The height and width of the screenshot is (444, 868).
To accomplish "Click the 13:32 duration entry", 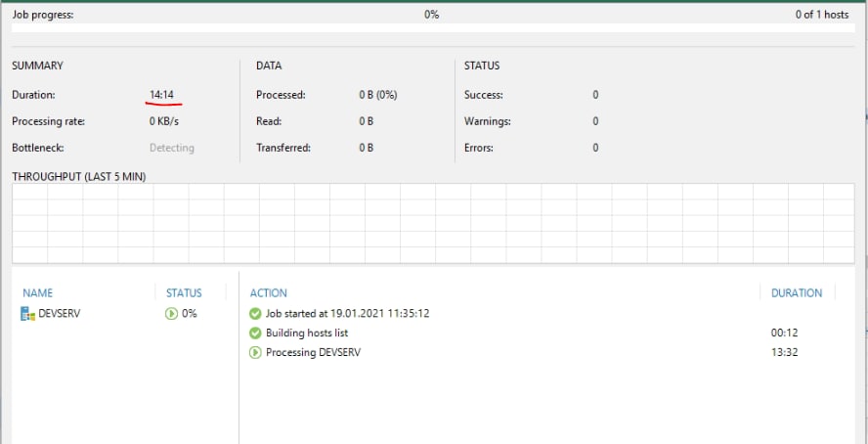I will tap(785, 353).
